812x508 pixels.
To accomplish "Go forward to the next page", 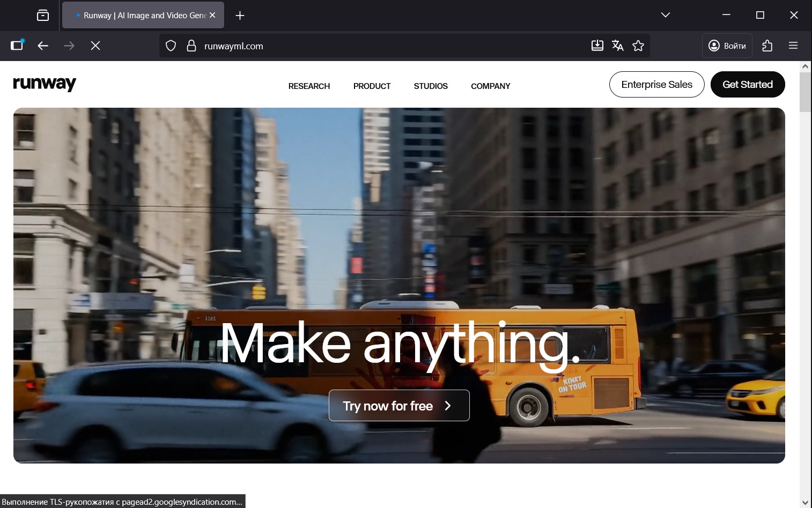I will click(x=69, y=46).
